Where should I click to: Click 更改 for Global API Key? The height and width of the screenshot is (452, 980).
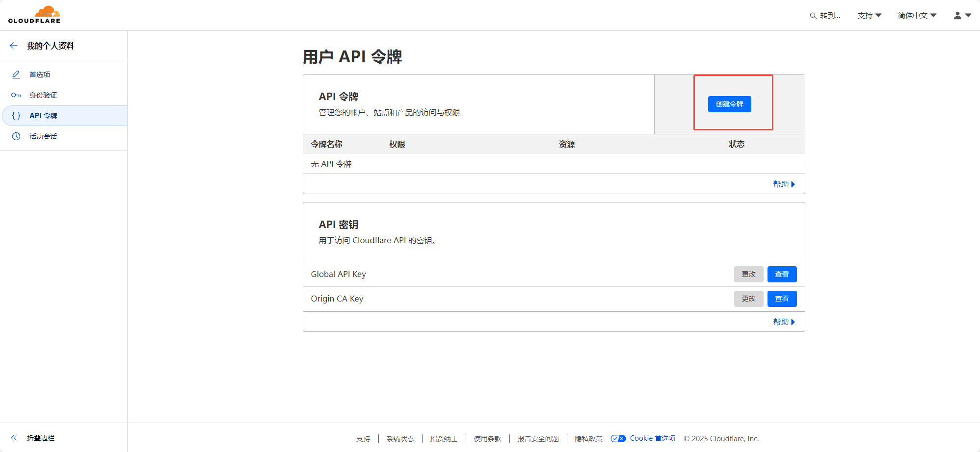[x=748, y=274]
